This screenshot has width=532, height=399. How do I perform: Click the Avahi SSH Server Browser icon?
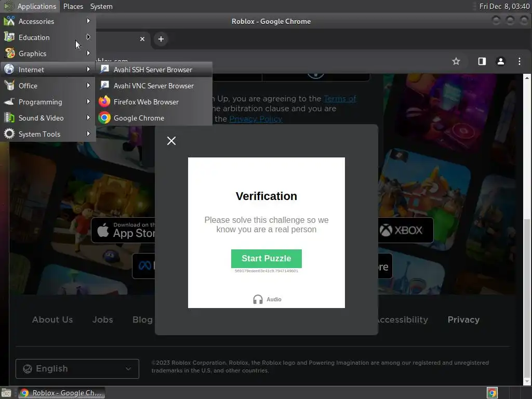click(104, 69)
